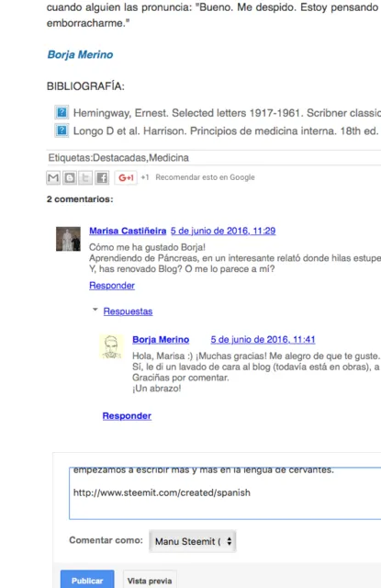The height and width of the screenshot is (588, 381).
Task: Click 'Cómo me ha gustado Borja!' text
Action: tap(147, 247)
